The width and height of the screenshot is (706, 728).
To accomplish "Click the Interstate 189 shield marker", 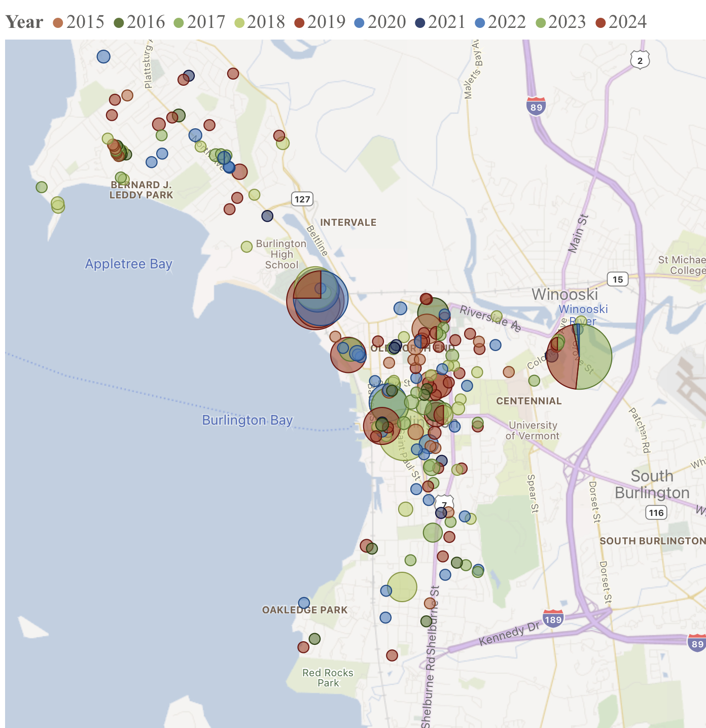I will [553, 619].
